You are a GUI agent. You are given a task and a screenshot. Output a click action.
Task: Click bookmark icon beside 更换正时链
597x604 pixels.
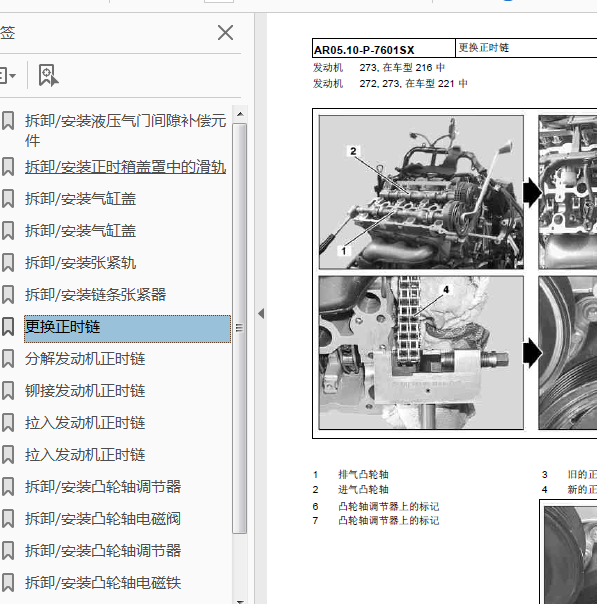8,327
